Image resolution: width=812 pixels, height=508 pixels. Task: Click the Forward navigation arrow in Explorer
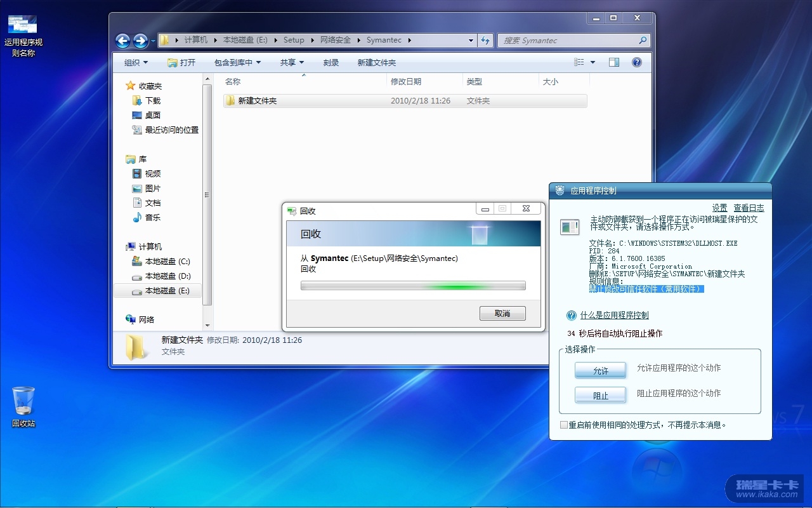coord(140,41)
